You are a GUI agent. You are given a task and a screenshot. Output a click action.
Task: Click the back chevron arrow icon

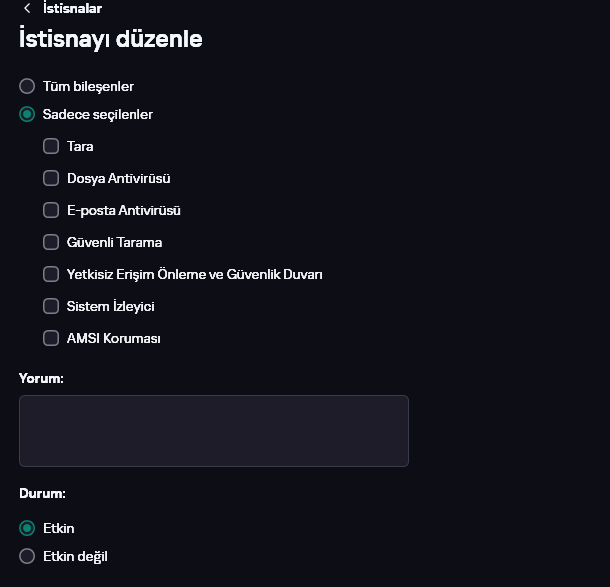point(27,8)
